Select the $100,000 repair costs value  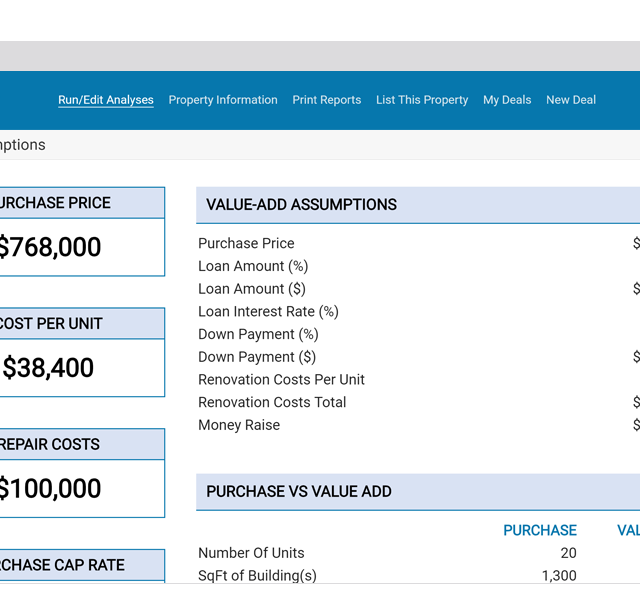pos(49,489)
